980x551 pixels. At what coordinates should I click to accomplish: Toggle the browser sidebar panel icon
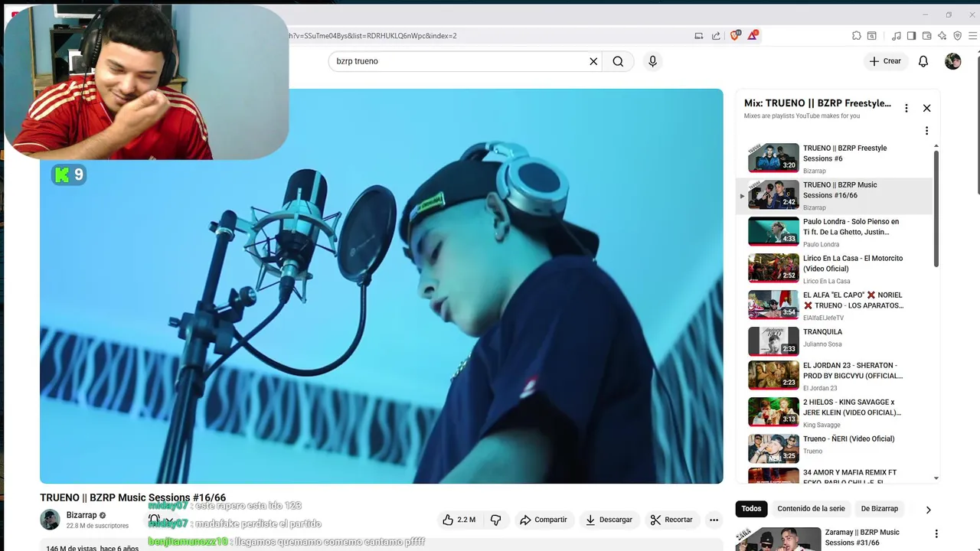tap(911, 36)
